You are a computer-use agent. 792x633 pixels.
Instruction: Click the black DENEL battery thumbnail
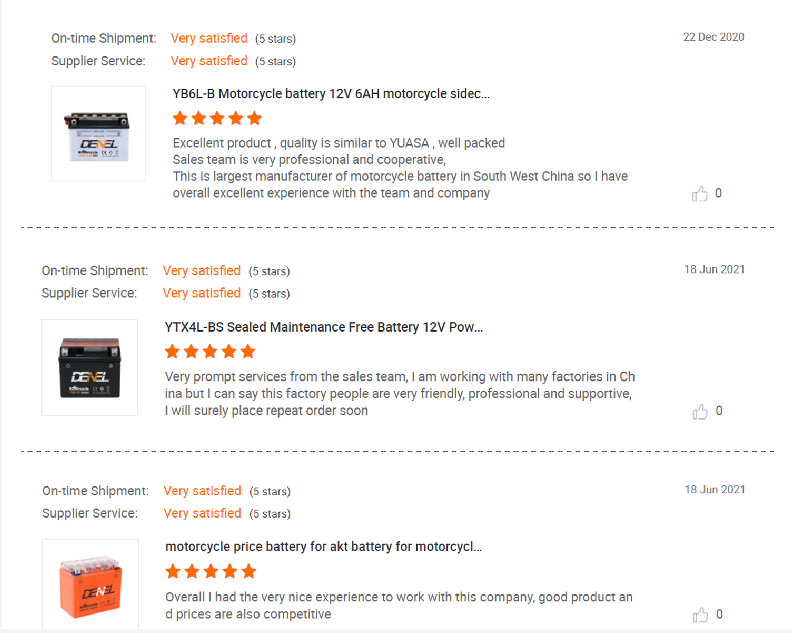point(90,367)
